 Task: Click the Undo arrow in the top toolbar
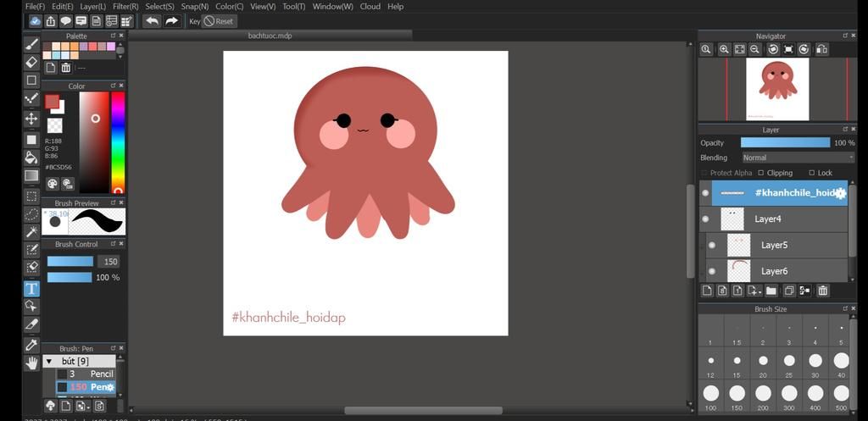(x=152, y=21)
